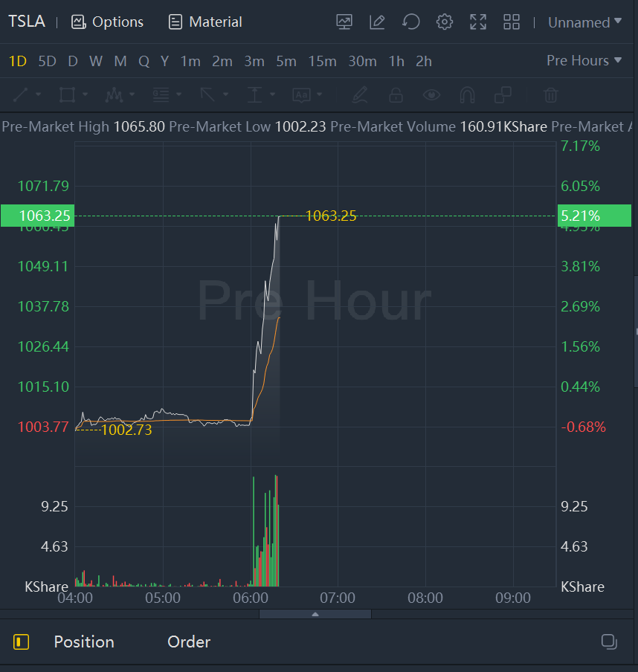Screen dimensions: 638x672
Task: Toggle drawing visibility with the eye icon
Action: point(431,94)
